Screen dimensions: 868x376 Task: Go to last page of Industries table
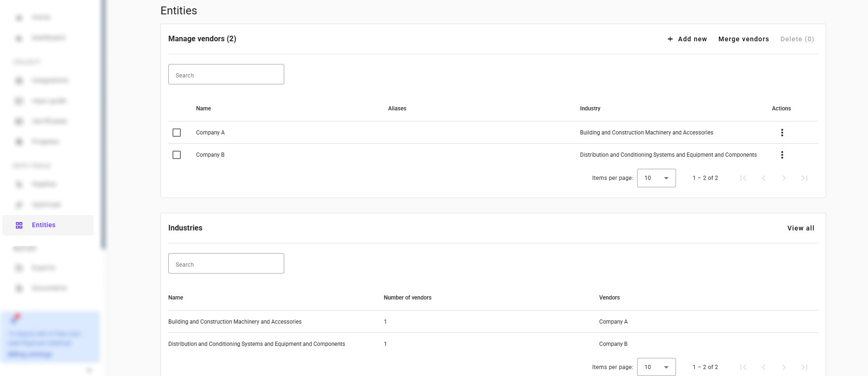(804, 367)
